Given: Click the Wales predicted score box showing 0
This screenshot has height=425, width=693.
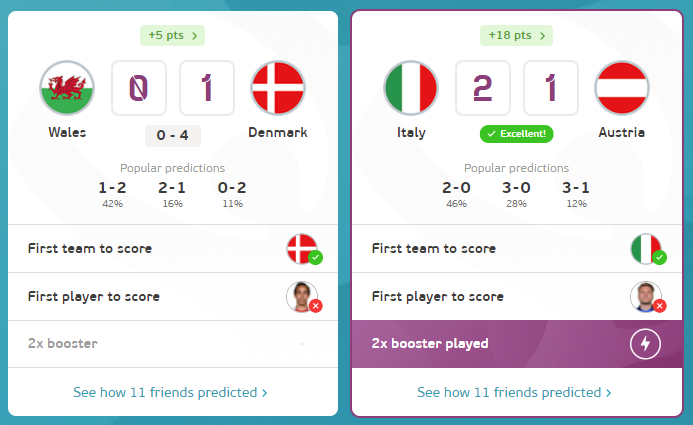Looking at the screenshot, I should click(x=139, y=88).
